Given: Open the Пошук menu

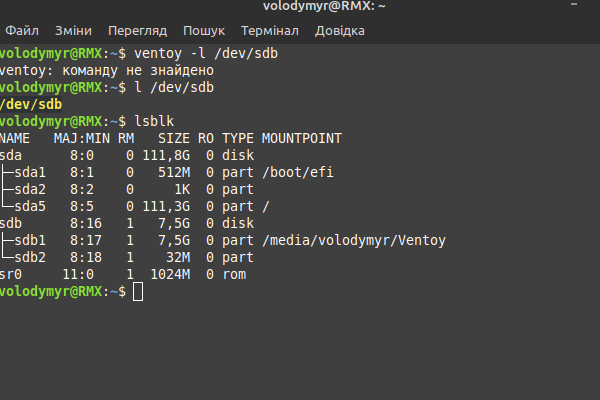Looking at the screenshot, I should coord(204,31).
